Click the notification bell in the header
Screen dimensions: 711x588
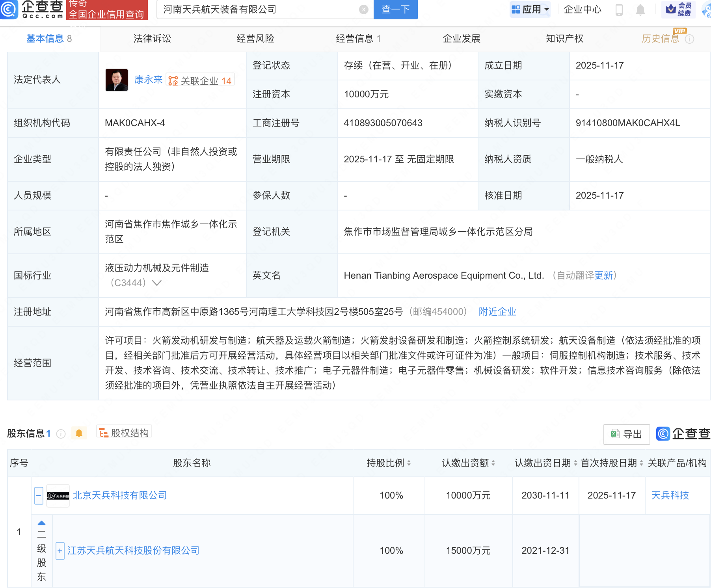pyautogui.click(x=640, y=10)
